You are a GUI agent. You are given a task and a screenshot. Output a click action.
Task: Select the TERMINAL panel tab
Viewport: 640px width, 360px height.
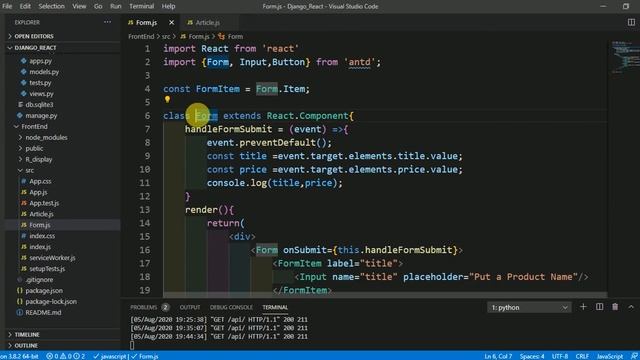point(275,307)
